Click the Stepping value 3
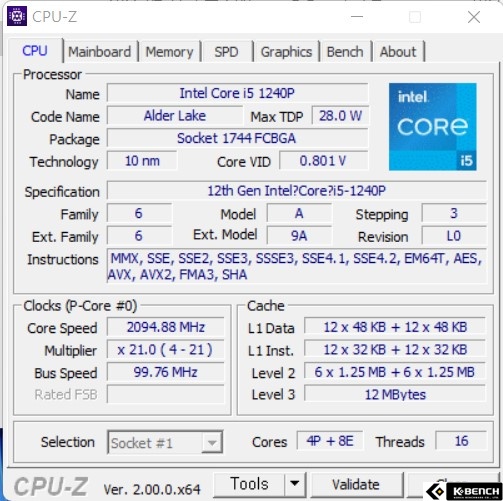The width and height of the screenshot is (503, 501). pos(454,213)
